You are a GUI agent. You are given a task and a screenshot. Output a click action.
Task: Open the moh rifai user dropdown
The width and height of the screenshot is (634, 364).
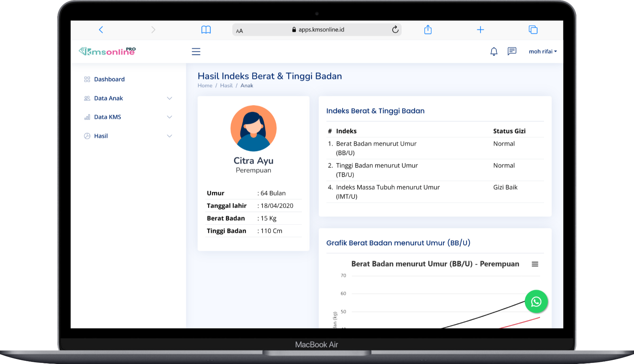coord(543,52)
